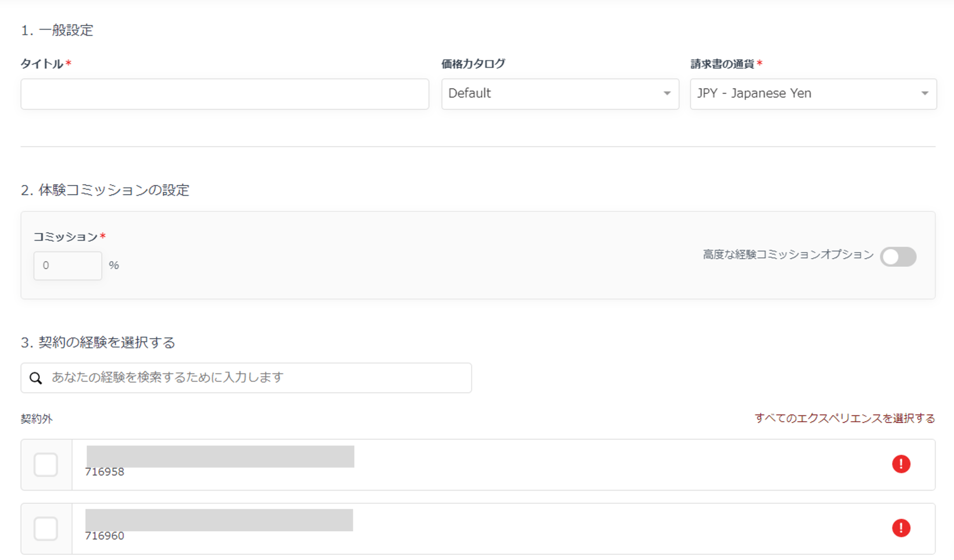Click the magnifier icon in the experience search box
The height and width of the screenshot is (560, 954).
[x=36, y=378]
